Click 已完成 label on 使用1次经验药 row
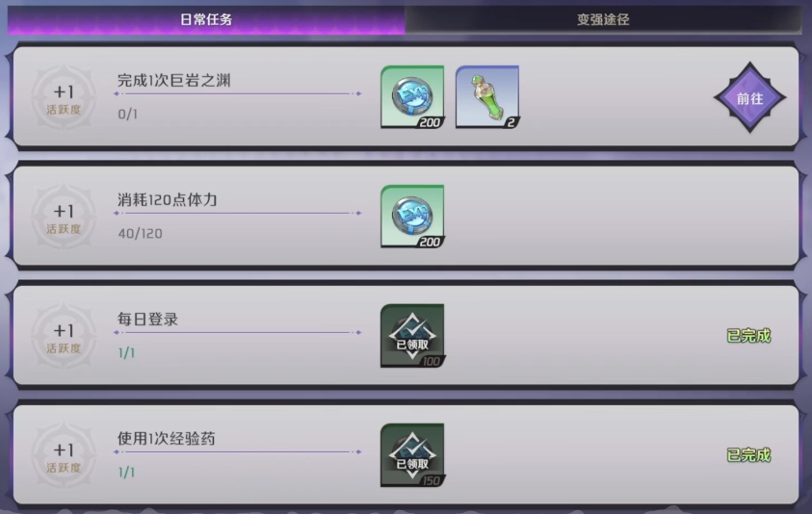The height and width of the screenshot is (514, 812). (x=748, y=455)
